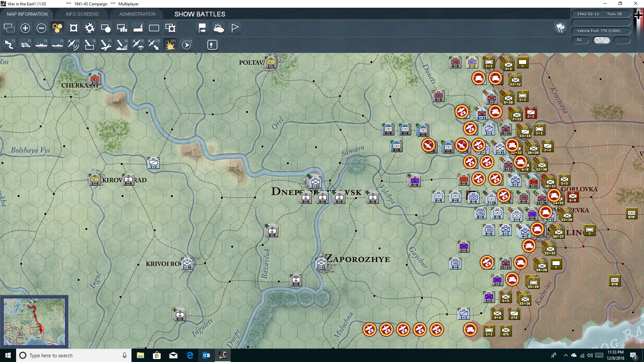Open the Administration tab

pyautogui.click(x=137, y=14)
